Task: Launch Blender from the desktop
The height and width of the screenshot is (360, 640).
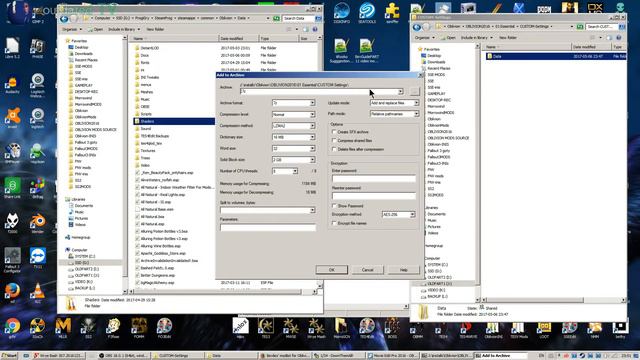Action: click(38, 223)
